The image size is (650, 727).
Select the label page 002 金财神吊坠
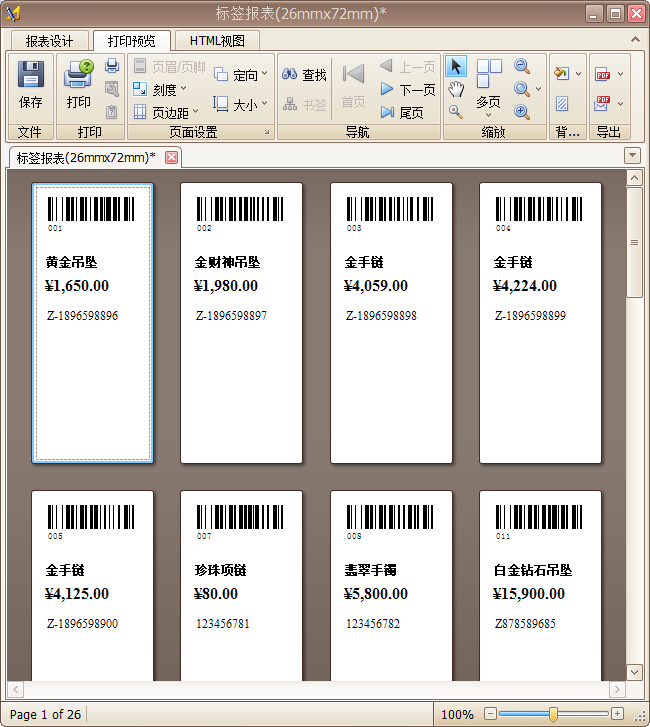pos(241,323)
